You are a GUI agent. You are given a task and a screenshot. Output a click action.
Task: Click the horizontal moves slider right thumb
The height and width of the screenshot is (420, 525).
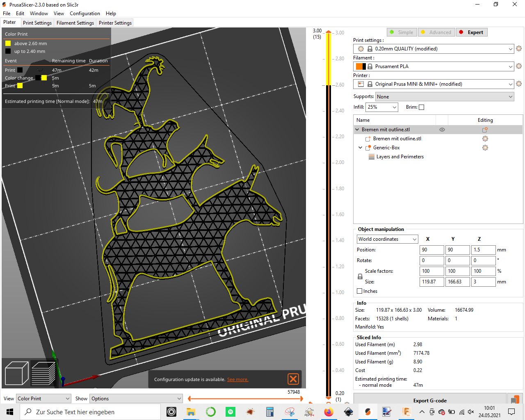coord(301,398)
